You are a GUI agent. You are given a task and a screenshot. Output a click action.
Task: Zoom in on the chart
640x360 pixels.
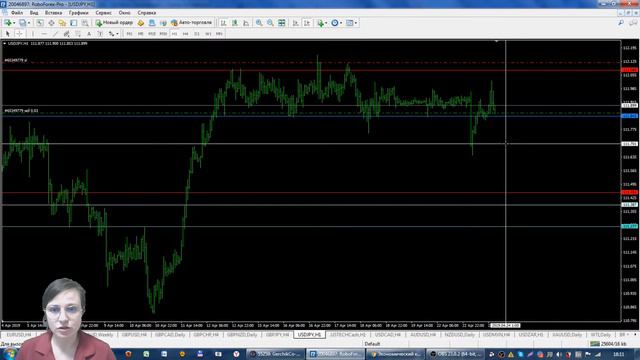[x=259, y=23]
